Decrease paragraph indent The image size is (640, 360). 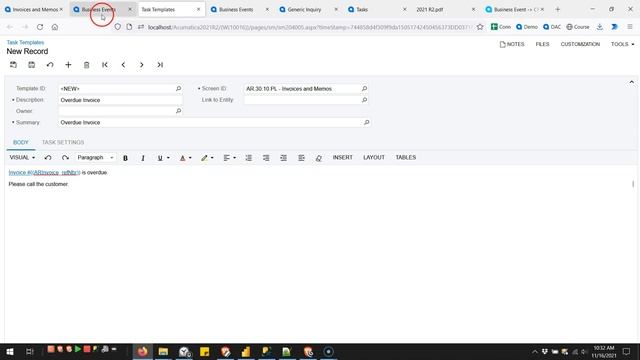[301, 158]
